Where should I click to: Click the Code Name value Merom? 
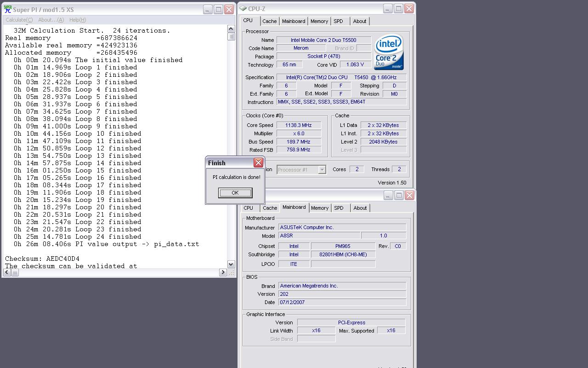(x=301, y=48)
